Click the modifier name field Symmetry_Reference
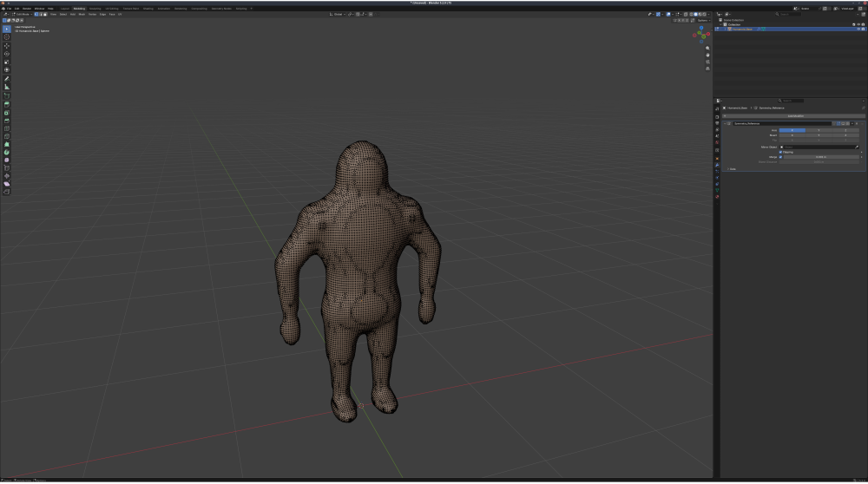This screenshot has width=868, height=484. click(x=782, y=123)
